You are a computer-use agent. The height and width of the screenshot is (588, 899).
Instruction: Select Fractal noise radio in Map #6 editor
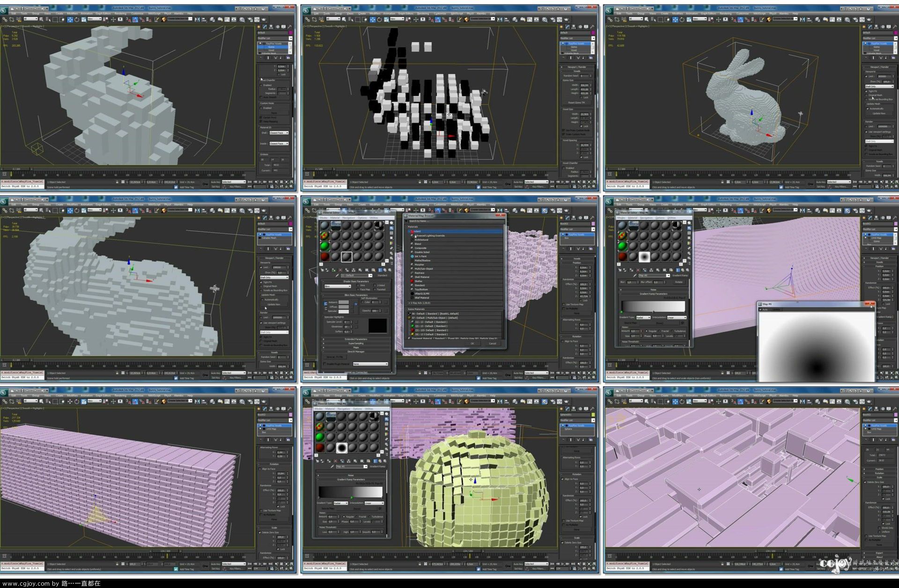pos(659,331)
